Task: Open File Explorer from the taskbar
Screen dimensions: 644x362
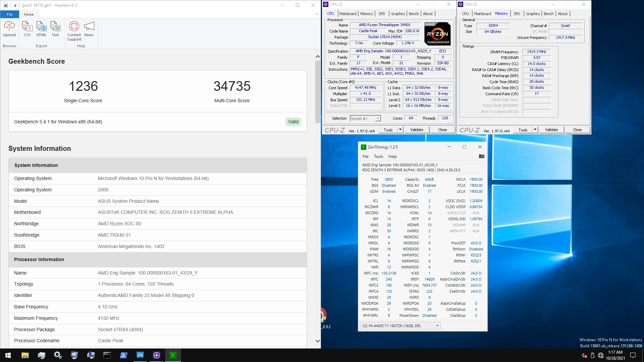Action: pyautogui.click(x=25, y=355)
